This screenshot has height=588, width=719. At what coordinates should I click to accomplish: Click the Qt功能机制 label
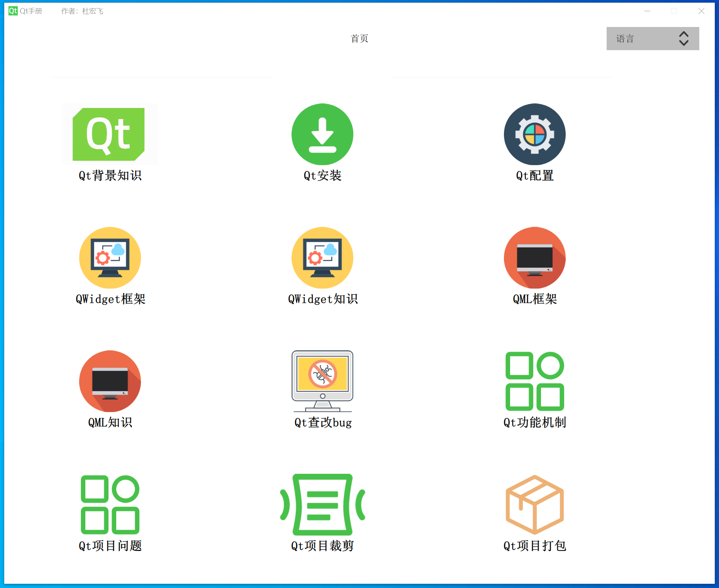535,422
